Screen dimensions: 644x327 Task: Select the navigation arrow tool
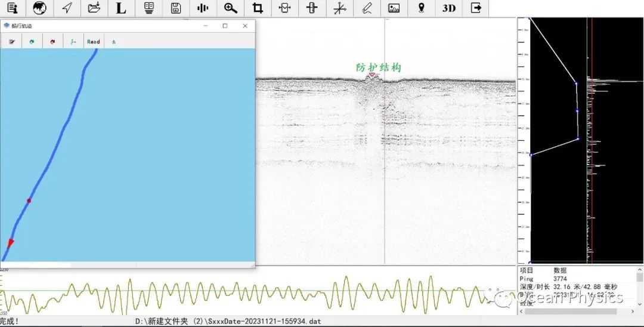pos(67,8)
